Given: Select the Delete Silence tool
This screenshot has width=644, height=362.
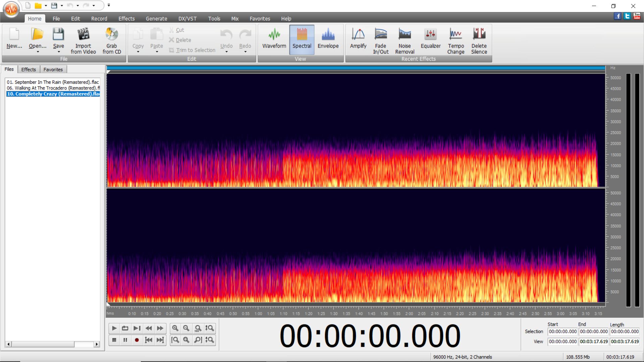Looking at the screenshot, I should click(479, 40).
